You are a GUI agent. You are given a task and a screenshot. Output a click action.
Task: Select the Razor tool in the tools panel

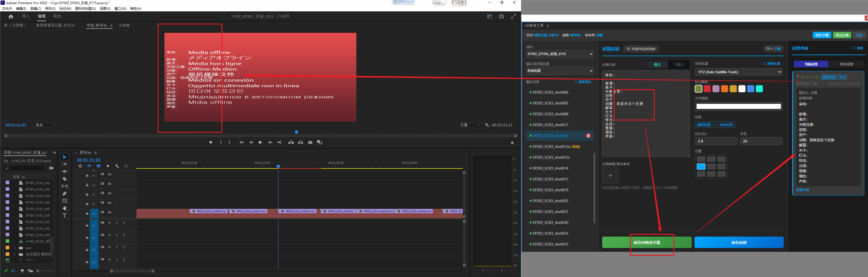pos(64,179)
